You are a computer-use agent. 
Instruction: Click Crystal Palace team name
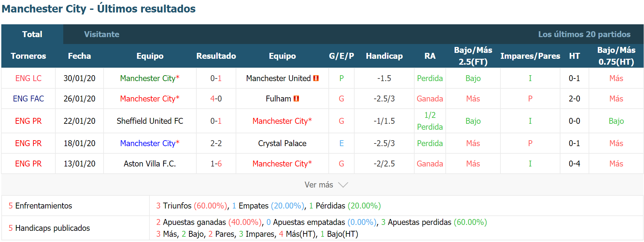(x=282, y=143)
